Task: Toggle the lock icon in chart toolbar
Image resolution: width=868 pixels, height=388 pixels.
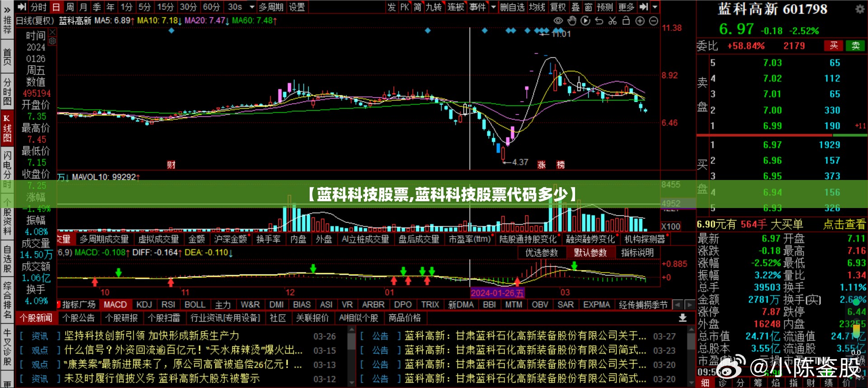Action: click(626, 21)
